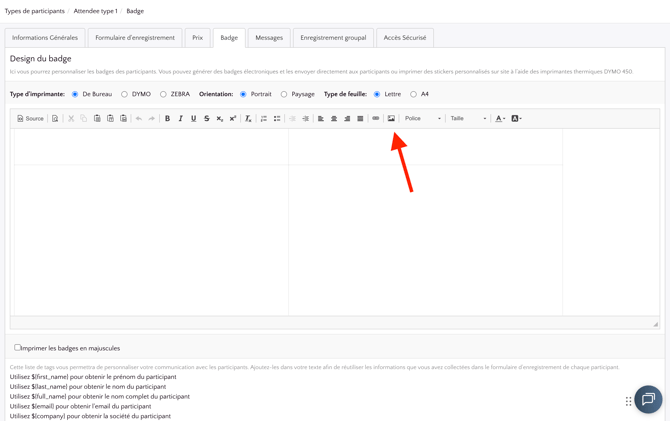Enable printing badges in uppercase
This screenshot has width=670, height=421.
(x=17, y=348)
